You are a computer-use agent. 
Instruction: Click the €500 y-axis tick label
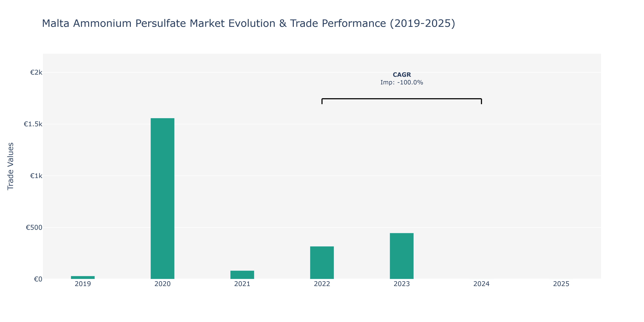[x=34, y=228]
